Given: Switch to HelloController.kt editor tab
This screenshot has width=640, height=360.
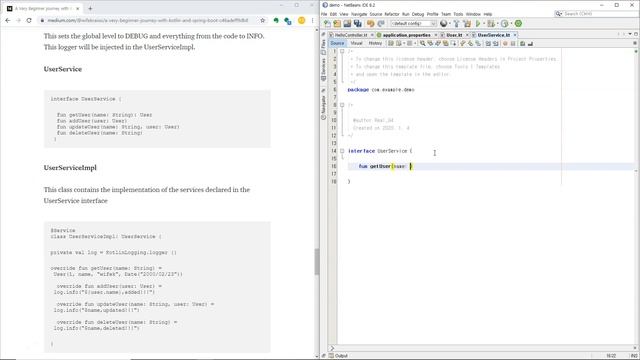Looking at the screenshot, I should 351,35.
